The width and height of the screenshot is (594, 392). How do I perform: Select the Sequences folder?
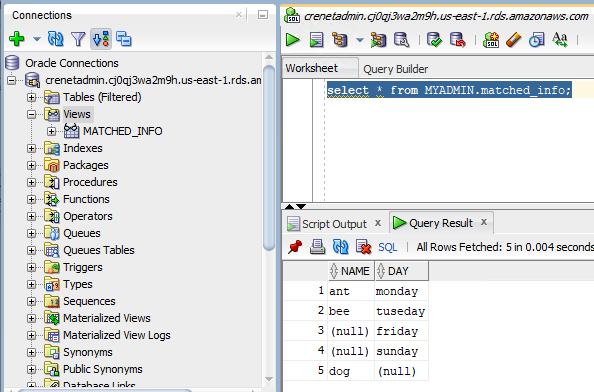coord(89,301)
